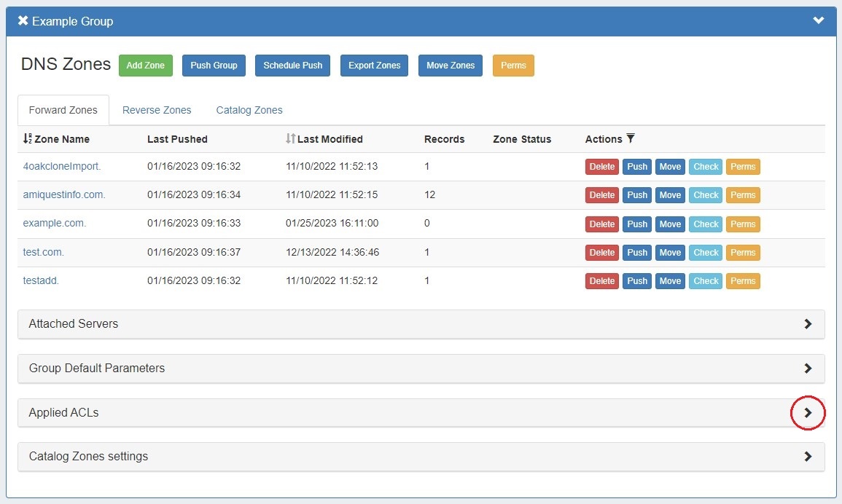Delete the test.com. zone
The image size is (842, 504).
pyautogui.click(x=601, y=253)
